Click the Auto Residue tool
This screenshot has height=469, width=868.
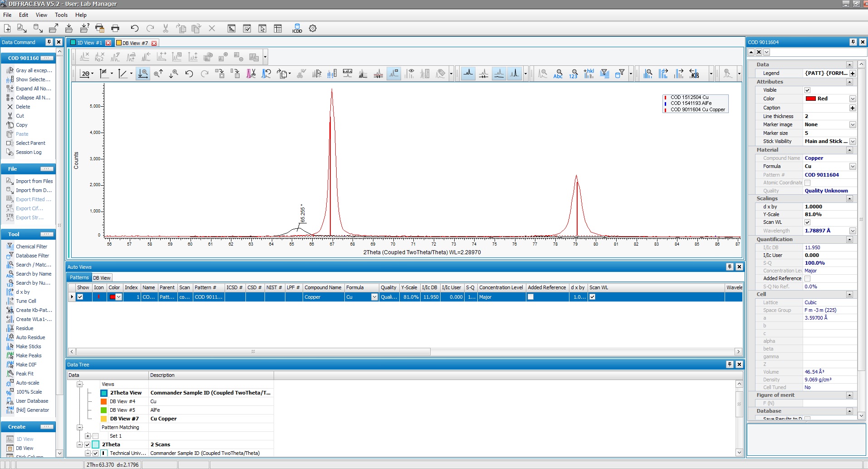click(x=30, y=337)
